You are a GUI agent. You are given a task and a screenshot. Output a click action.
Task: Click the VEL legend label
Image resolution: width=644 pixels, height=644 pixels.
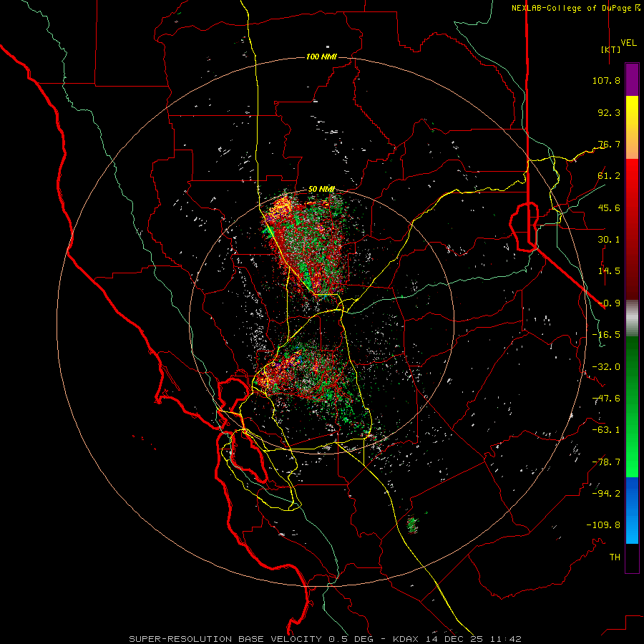click(629, 43)
